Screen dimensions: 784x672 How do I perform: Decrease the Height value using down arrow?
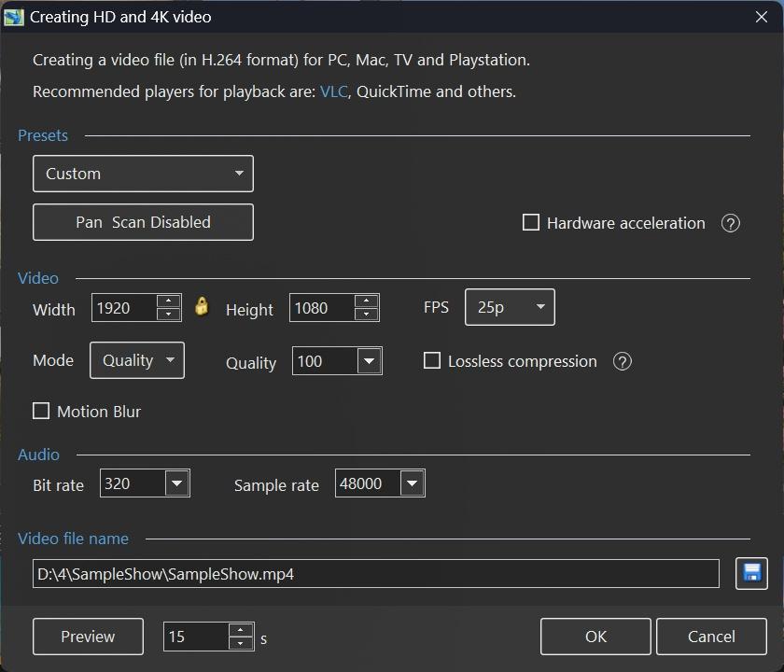367,315
